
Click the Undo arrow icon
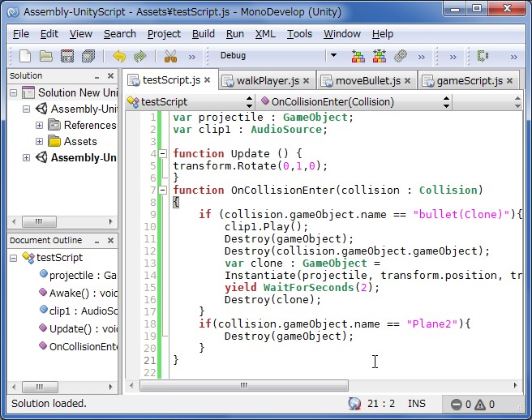pyautogui.click(x=119, y=56)
